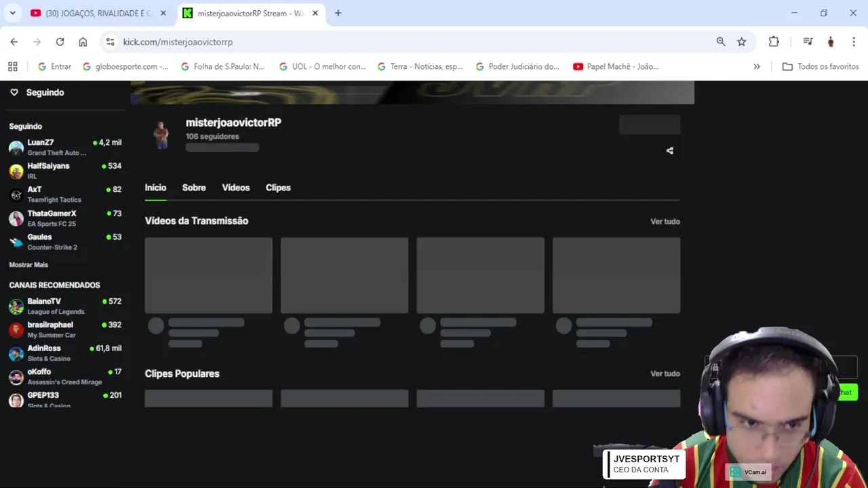Open the first Vídeos da Transmissão thumbnail
The height and width of the screenshot is (488, 868).
(x=209, y=275)
